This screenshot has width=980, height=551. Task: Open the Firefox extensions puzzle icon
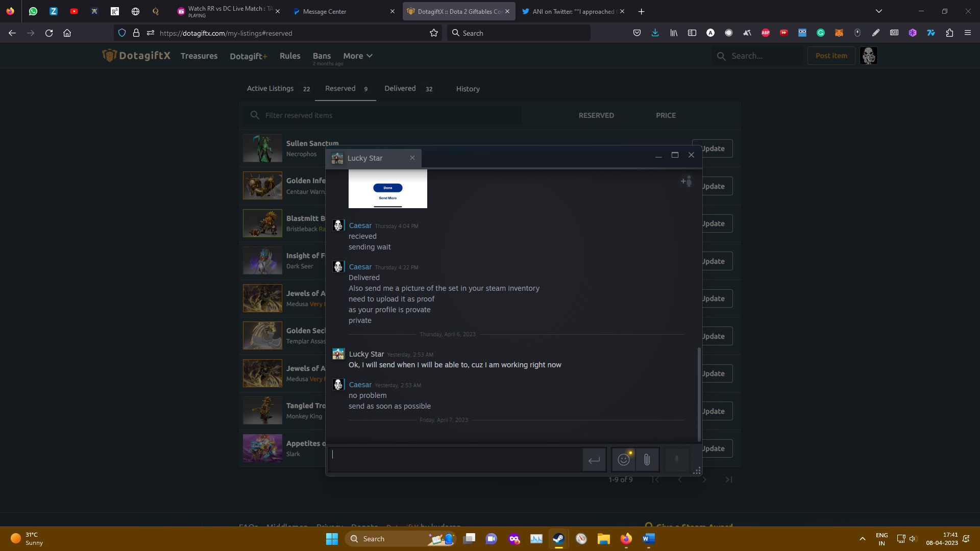tap(949, 33)
